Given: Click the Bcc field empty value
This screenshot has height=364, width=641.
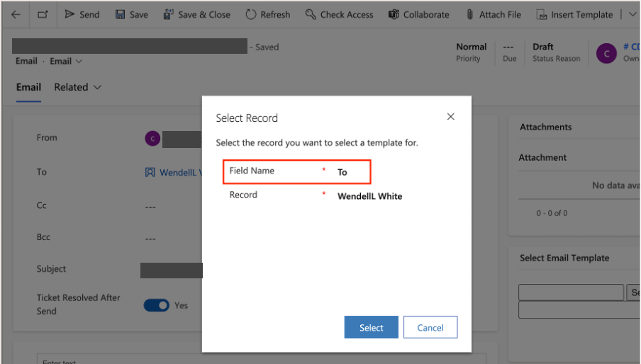Looking at the screenshot, I should [150, 239].
